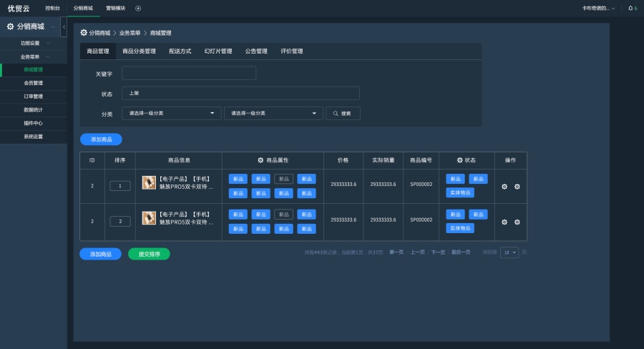Click the breadcrumb gear icon before 分销商城

point(84,32)
